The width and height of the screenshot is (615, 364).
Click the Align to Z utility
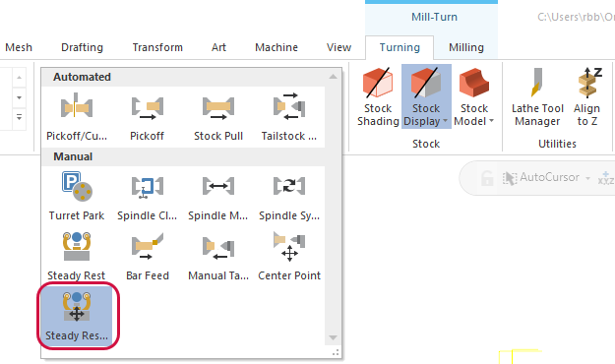(586, 96)
